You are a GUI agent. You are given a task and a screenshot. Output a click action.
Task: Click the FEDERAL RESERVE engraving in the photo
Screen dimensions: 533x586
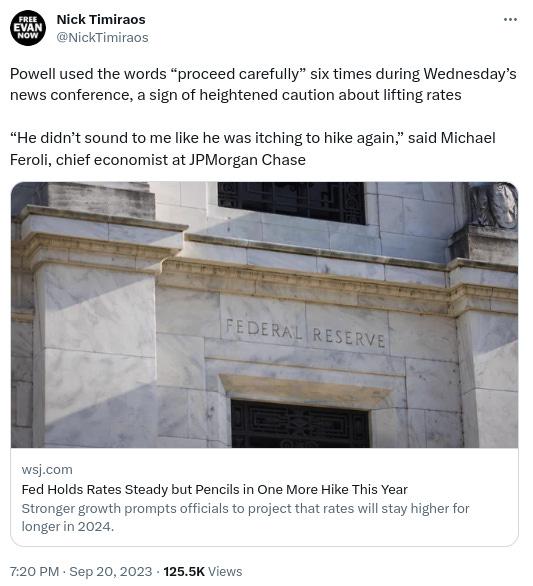pyautogui.click(x=305, y=333)
